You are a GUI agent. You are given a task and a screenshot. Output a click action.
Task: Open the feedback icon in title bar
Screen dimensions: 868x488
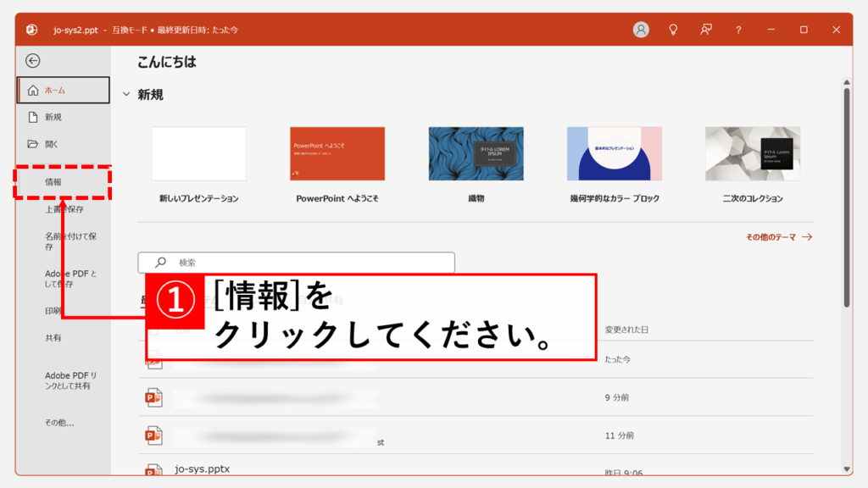706,30
